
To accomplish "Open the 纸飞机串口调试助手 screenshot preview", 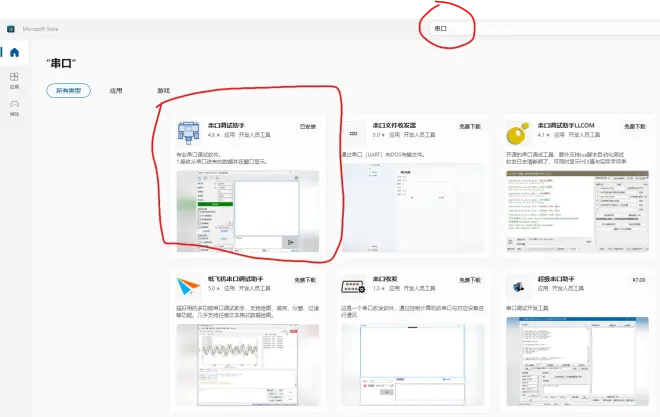I will tap(248, 365).
